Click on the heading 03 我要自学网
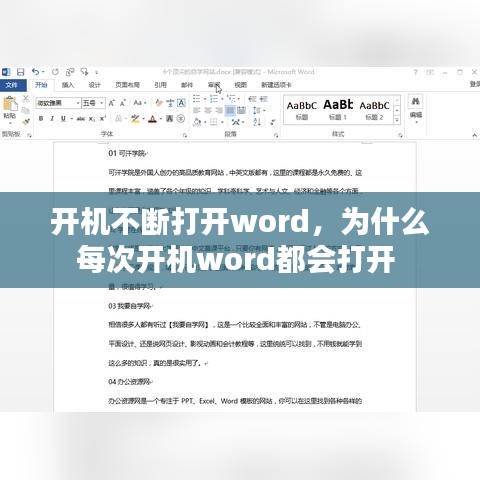The height and width of the screenshot is (480, 480). 129,306
